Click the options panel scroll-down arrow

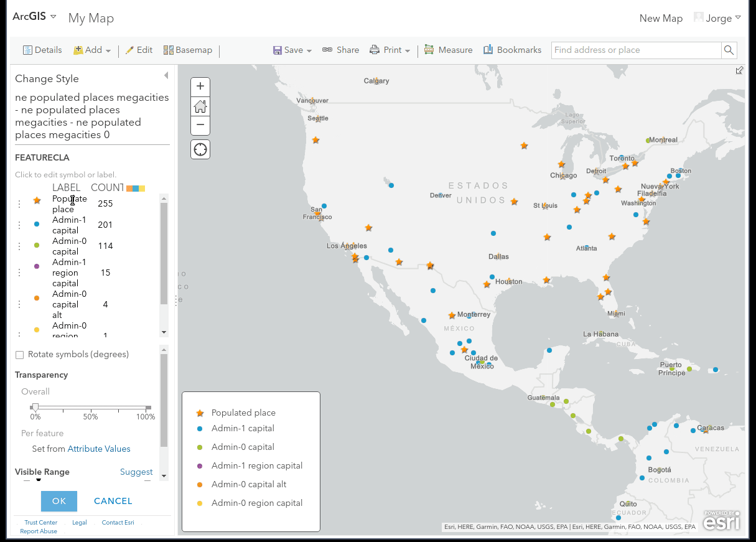164,476
